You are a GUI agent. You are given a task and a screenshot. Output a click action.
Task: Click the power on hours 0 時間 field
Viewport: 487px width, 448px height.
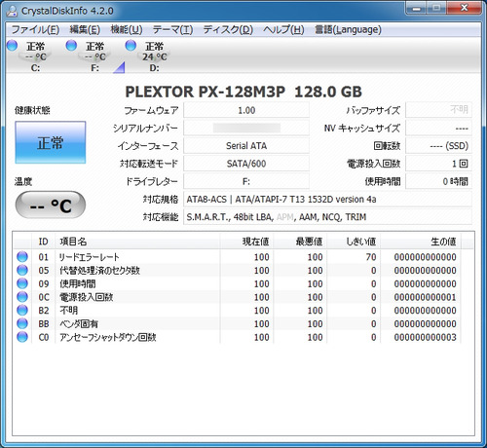tap(438, 181)
